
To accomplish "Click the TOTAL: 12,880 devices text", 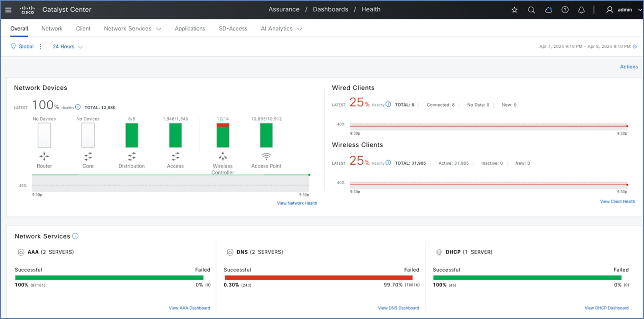I will click(100, 107).
